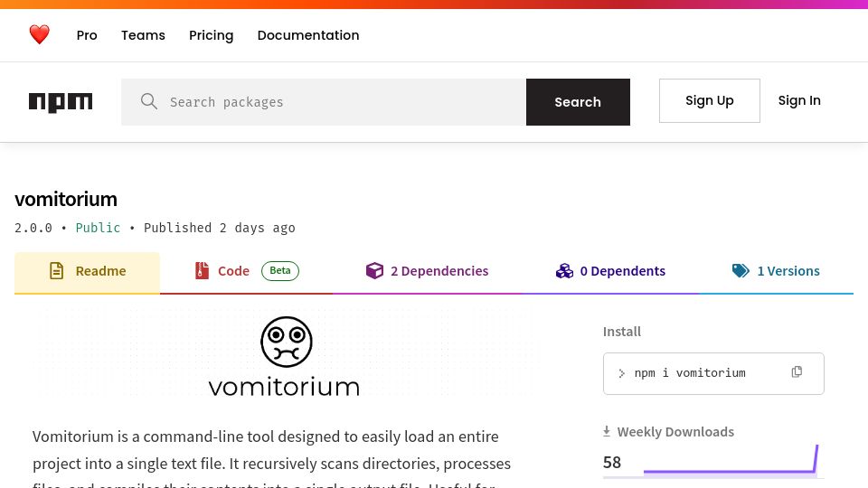868x488 pixels.
Task: Click the Weekly Downloads arrow icon
Action: 607,432
